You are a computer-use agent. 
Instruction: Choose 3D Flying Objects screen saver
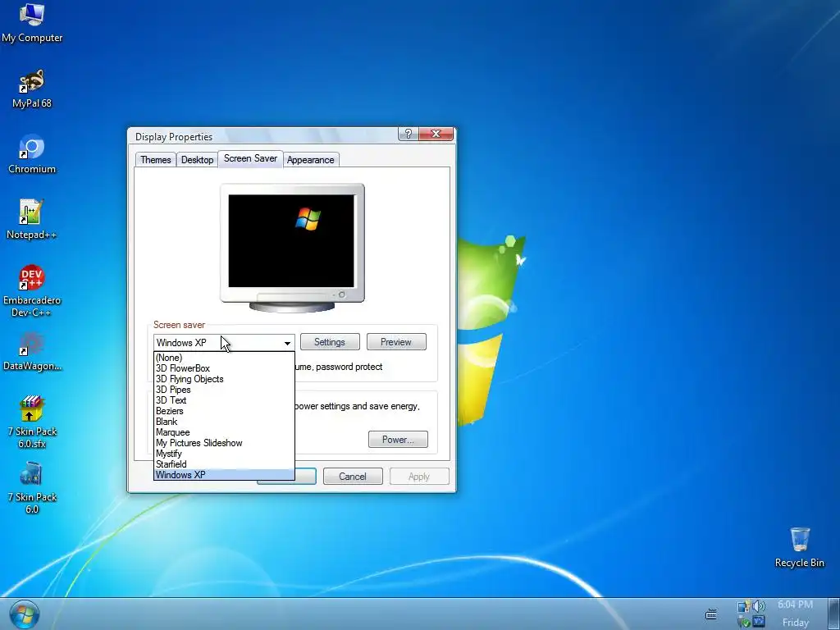224,379
